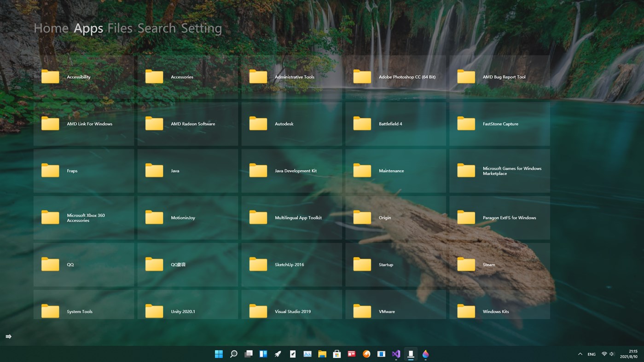Screen dimensions: 644x362
Task: Switch to the Files tab
Action: tap(120, 28)
